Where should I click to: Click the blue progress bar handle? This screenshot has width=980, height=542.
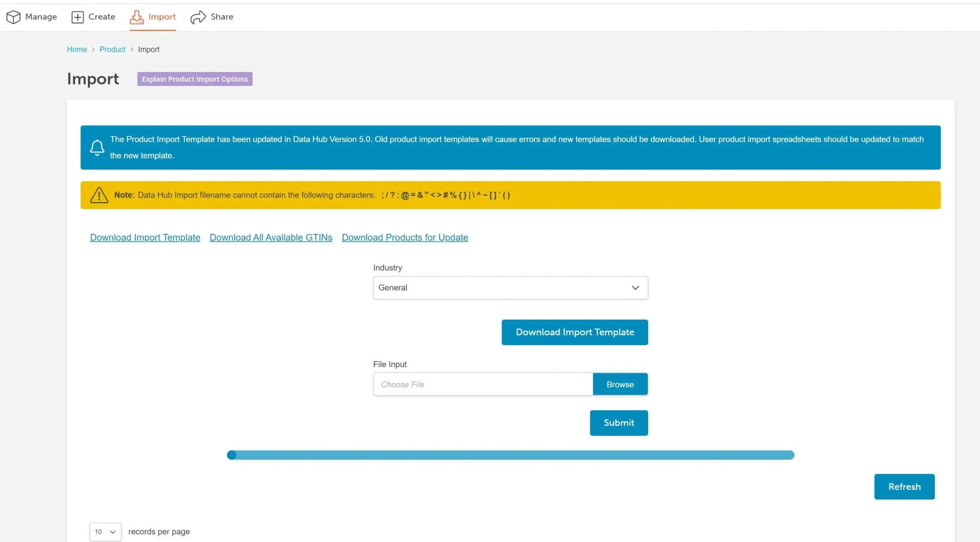(232, 455)
